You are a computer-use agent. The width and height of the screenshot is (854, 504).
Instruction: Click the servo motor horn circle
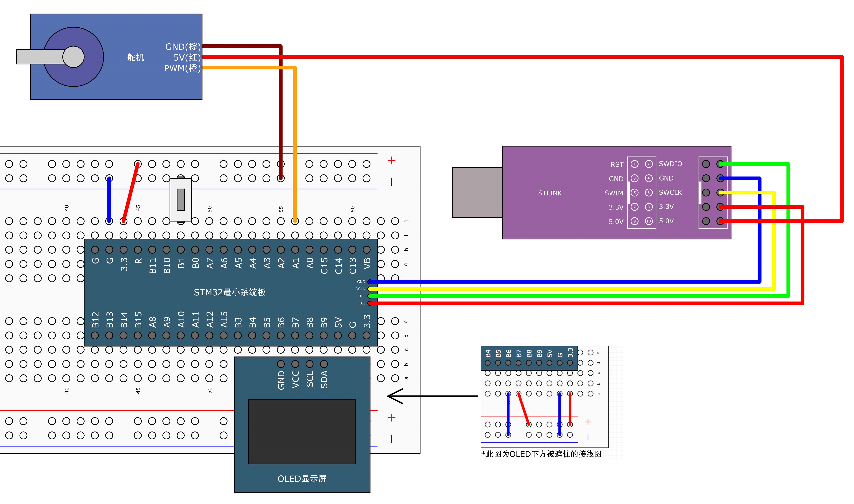click(73, 57)
